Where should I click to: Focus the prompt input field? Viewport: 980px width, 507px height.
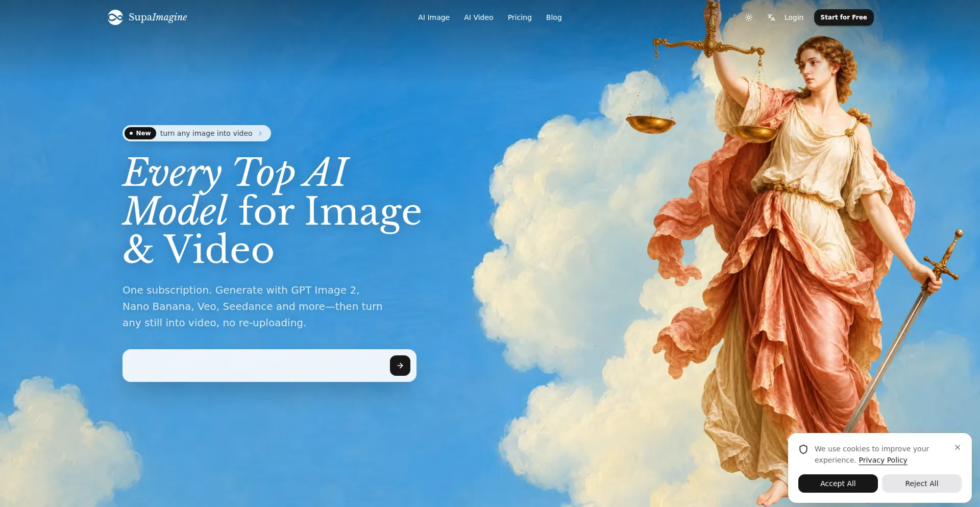point(255,366)
